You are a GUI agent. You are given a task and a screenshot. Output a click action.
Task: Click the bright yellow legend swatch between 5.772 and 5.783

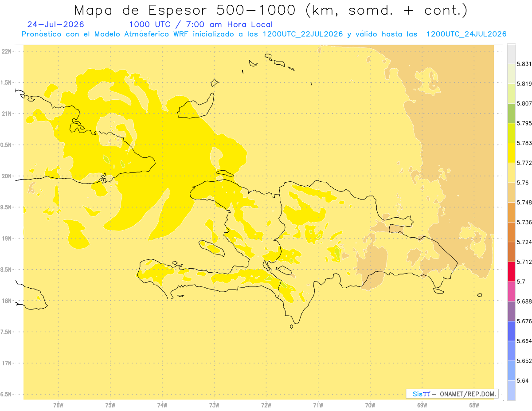point(511,153)
